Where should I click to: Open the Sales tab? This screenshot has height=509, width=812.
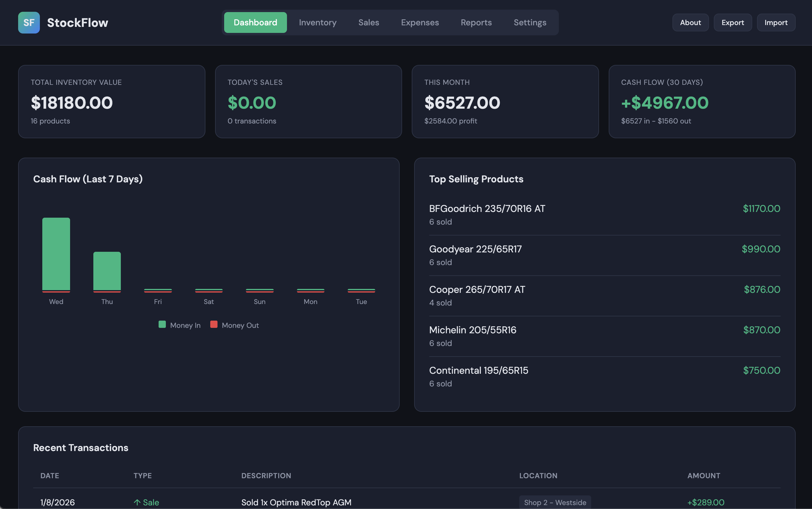click(x=369, y=22)
